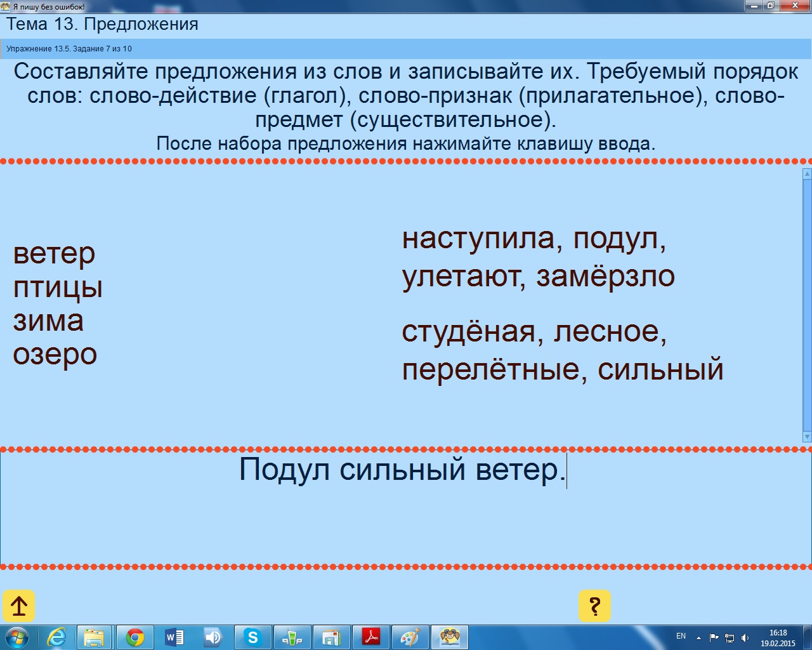Screen dimensions: 812x650
Task: Open Paint from the taskbar
Action: point(410,637)
